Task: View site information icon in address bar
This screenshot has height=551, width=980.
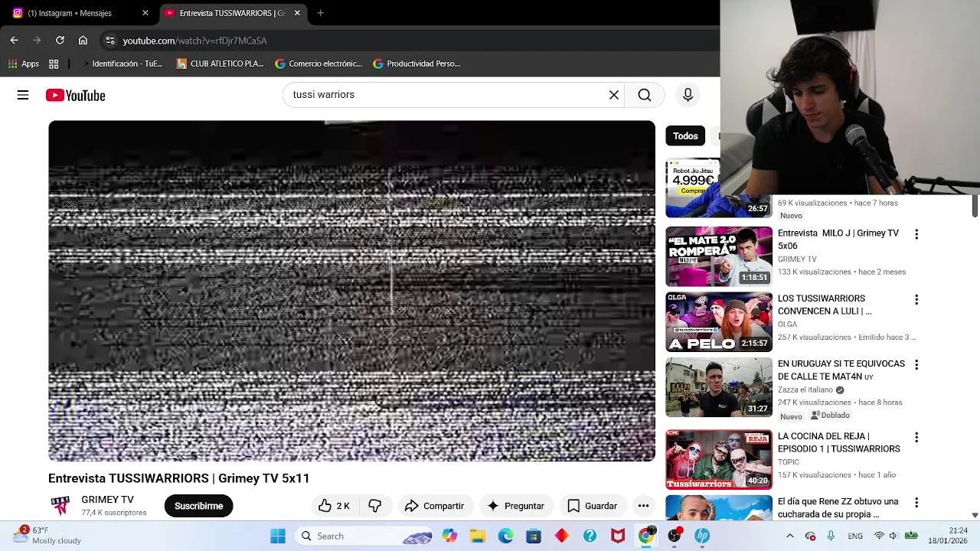Action: tap(110, 41)
